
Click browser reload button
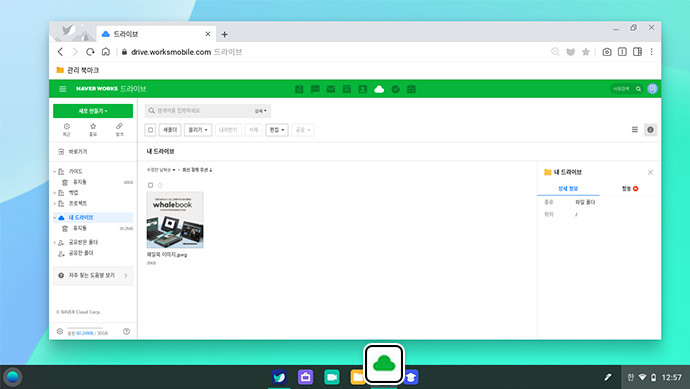(90, 52)
